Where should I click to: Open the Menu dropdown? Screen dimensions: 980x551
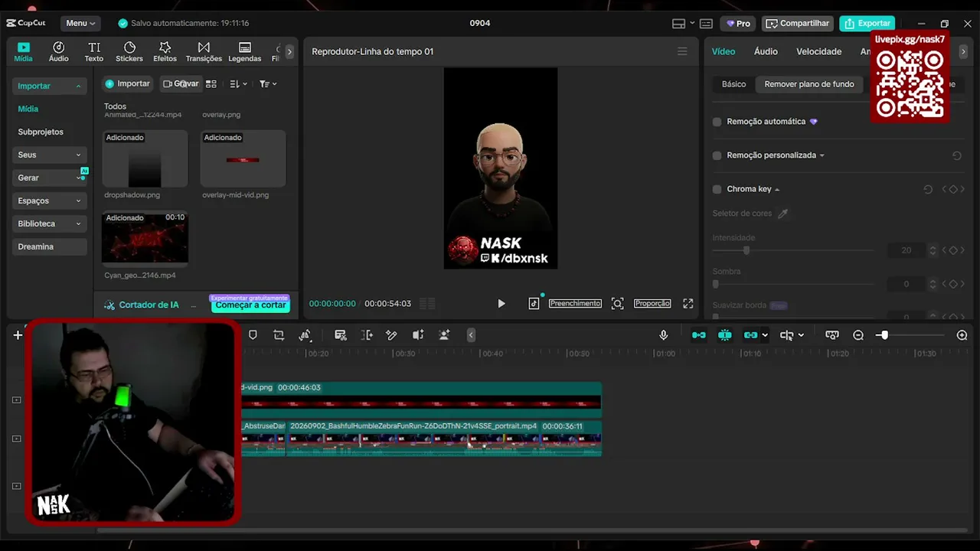(80, 23)
